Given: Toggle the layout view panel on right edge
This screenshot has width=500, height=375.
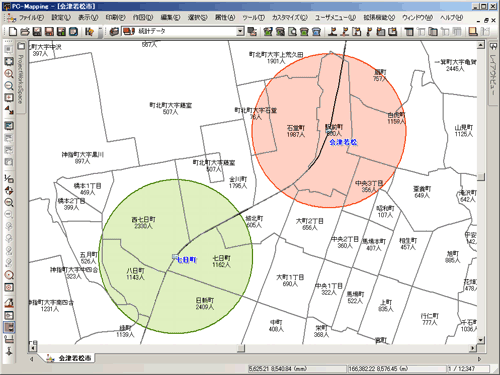Looking at the screenshot, I should pyautogui.click(x=493, y=69).
